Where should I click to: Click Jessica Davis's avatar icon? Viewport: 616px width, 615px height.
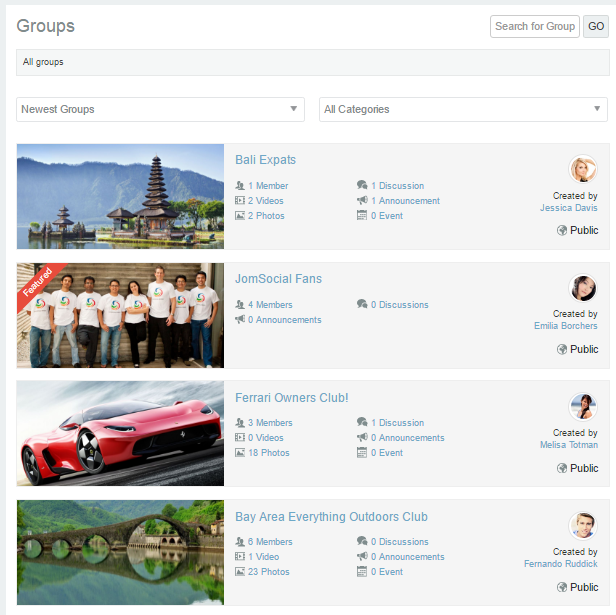tap(583, 169)
